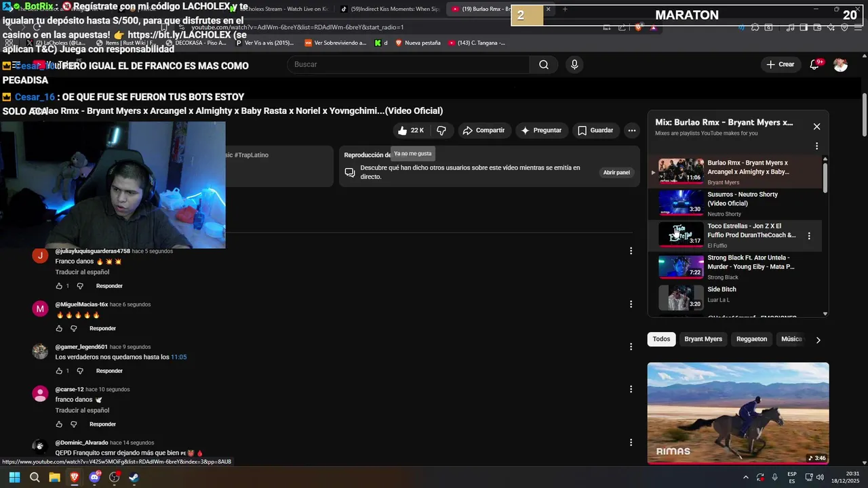Select the Música chip
This screenshot has height=488, width=868.
(x=791, y=339)
